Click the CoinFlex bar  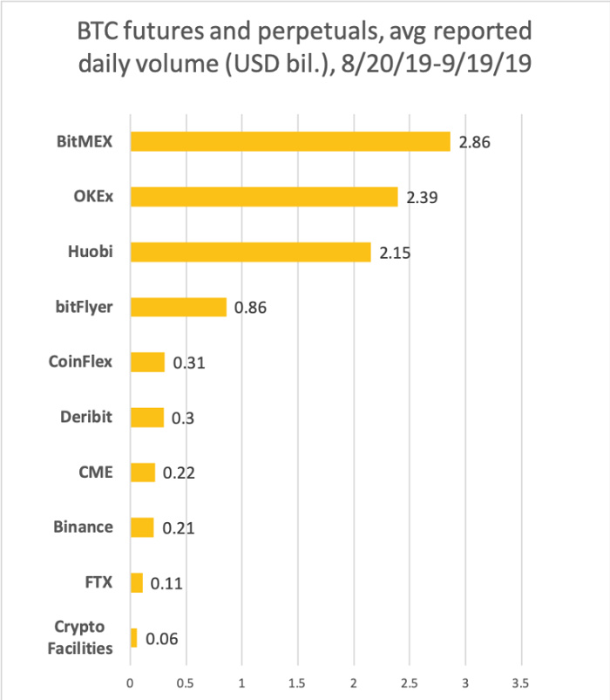click(147, 362)
